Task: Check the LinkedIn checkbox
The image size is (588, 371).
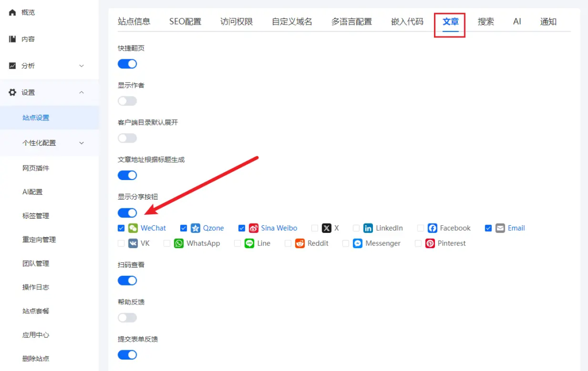Action: click(356, 228)
